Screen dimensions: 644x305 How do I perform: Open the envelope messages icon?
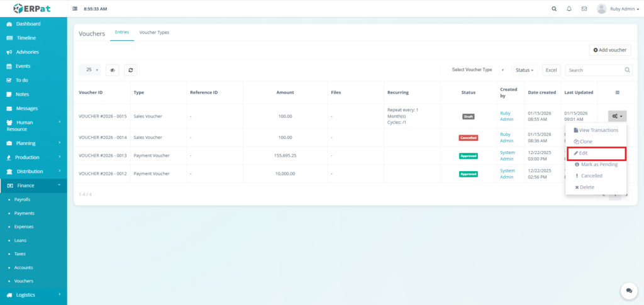[584, 9]
